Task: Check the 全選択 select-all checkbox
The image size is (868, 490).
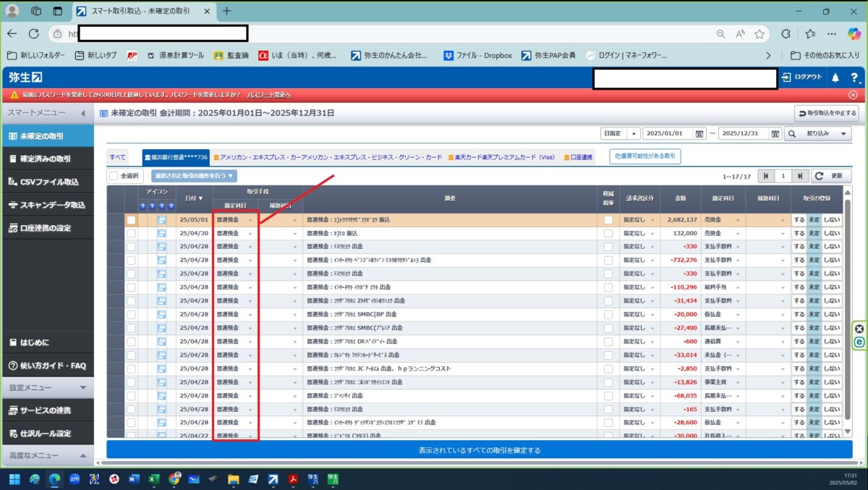Action: [114, 175]
